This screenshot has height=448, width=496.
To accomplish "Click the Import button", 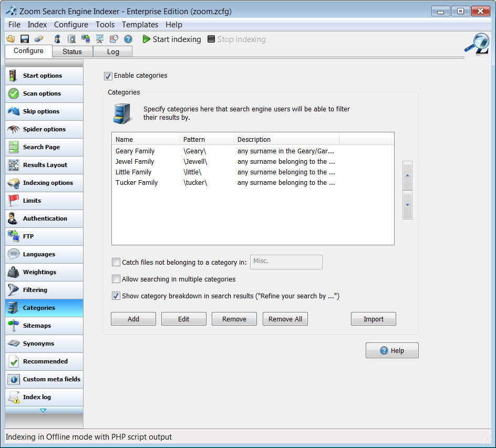I will tap(374, 319).
